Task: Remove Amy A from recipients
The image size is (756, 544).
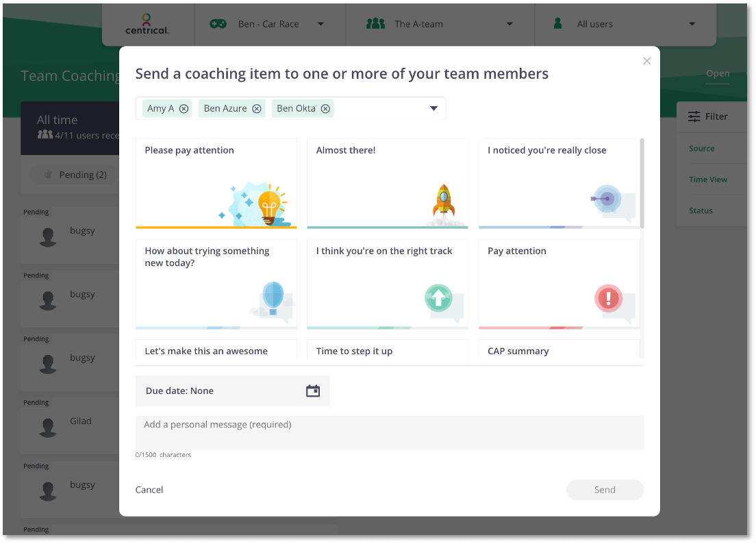Action: point(184,108)
